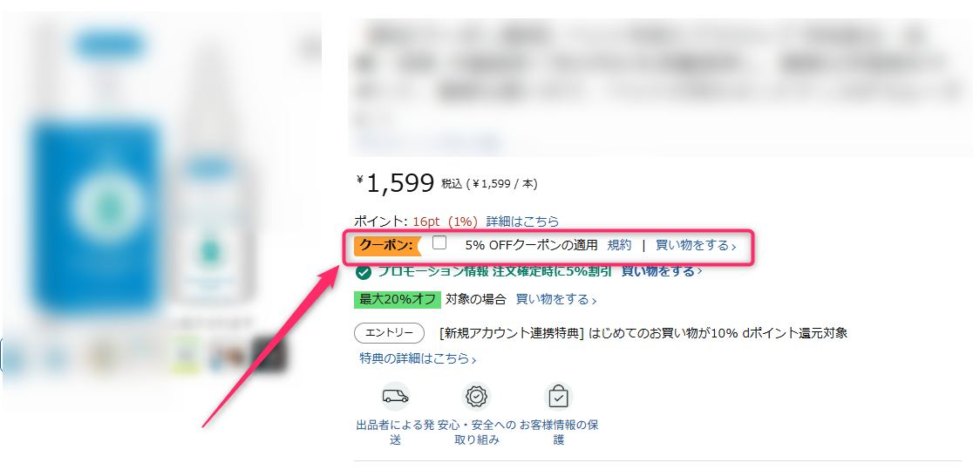Click the 最大20%オフ green badge
980x470 pixels.
398,299
